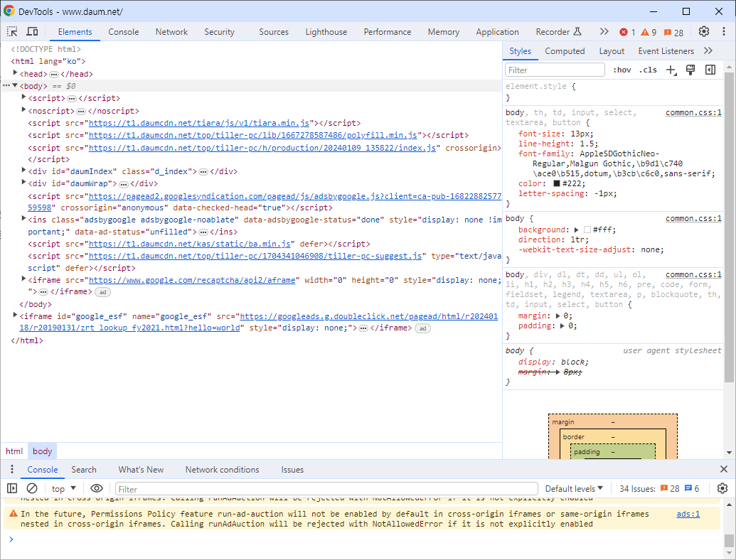This screenshot has width=736, height=560.
Task: Add a new style rule
Action: tap(671, 70)
